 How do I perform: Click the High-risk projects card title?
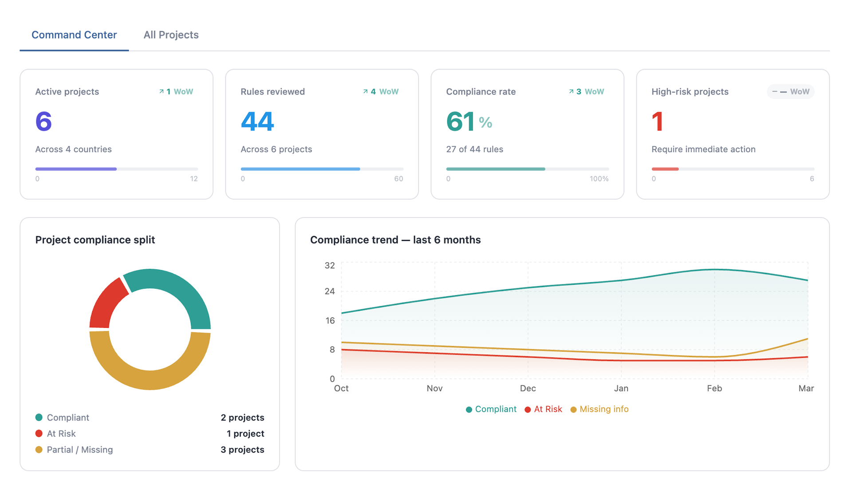pyautogui.click(x=690, y=91)
